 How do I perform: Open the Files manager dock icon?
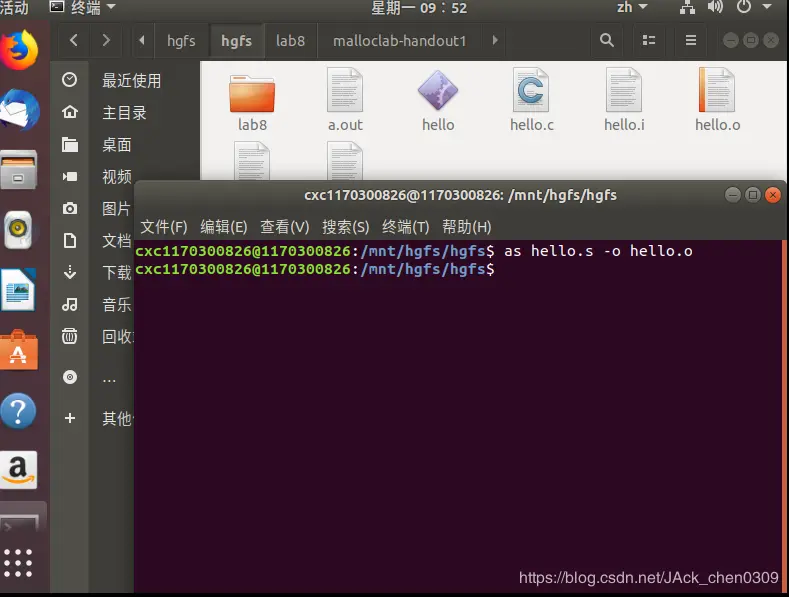18,170
